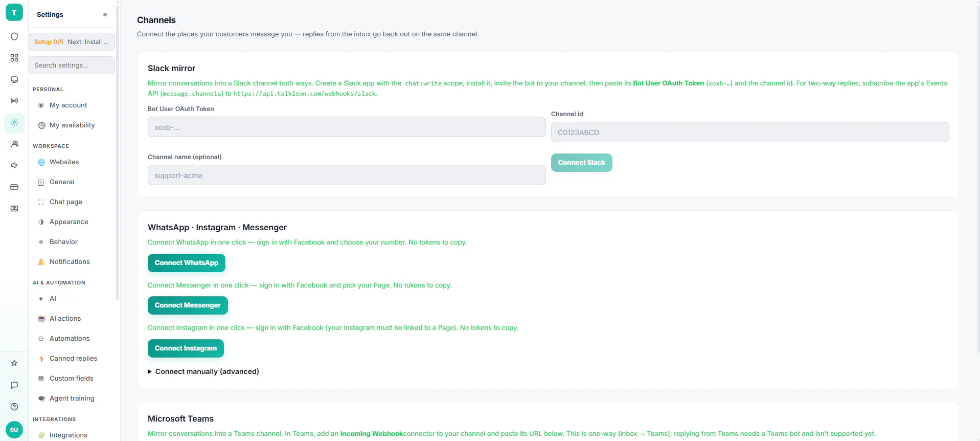
Task: Click the star icon in rail
Action: [14, 363]
